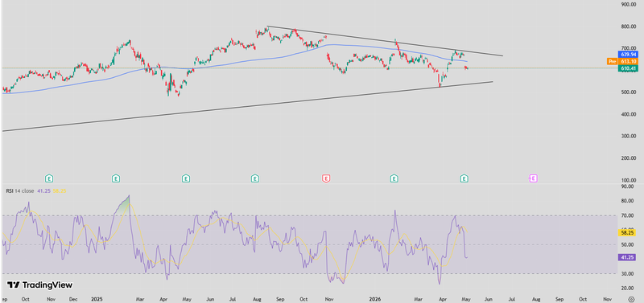Click the 2026 label on time axis
Image resolution: width=644 pixels, height=303 pixels.
click(375, 299)
